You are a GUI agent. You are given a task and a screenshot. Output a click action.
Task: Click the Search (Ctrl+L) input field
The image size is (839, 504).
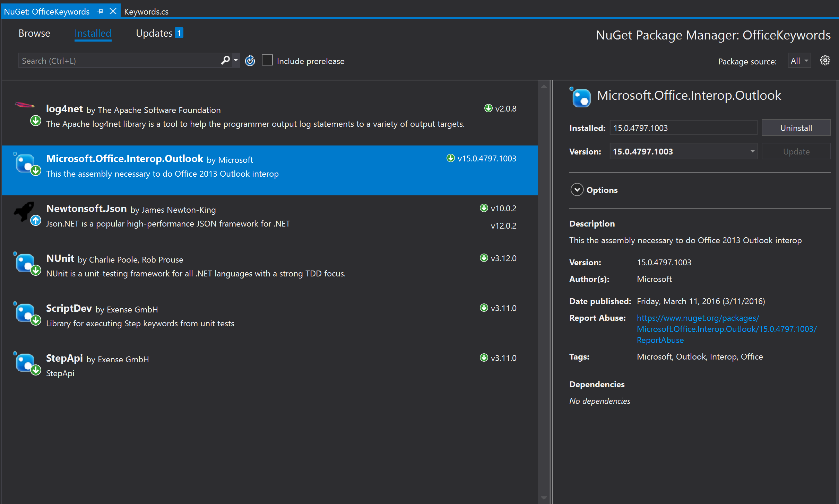[x=120, y=61]
